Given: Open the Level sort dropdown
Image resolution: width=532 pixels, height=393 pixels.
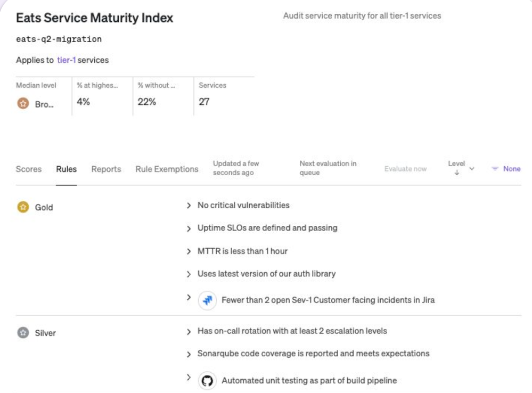Looking at the screenshot, I should [x=472, y=168].
